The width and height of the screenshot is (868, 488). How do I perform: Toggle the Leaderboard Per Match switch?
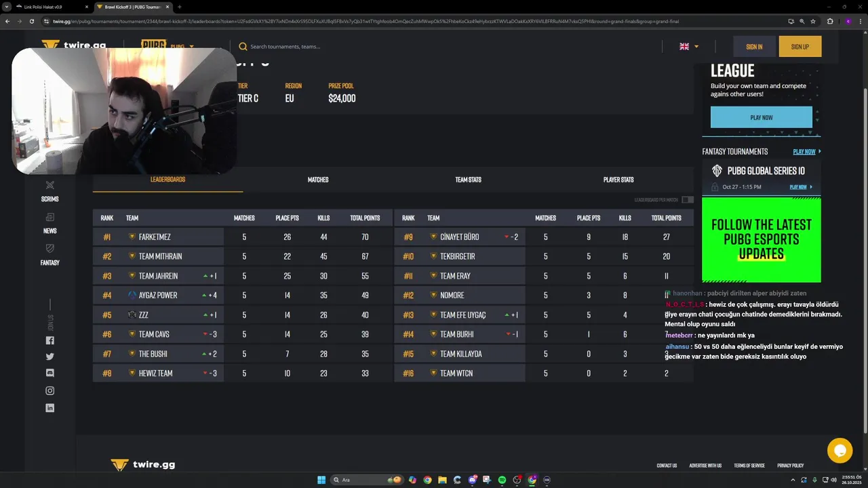tap(688, 200)
